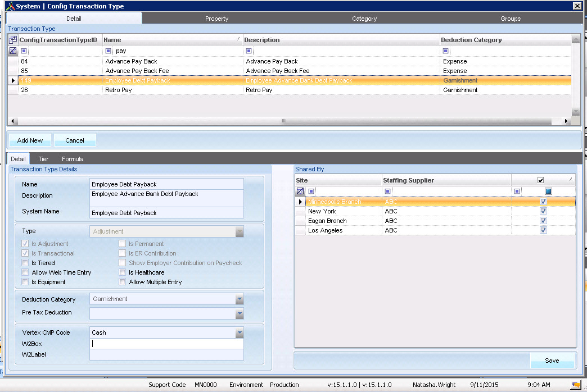Select the 'Retro Pay' name cell
Screen dimensions: 587x392
tap(173, 90)
